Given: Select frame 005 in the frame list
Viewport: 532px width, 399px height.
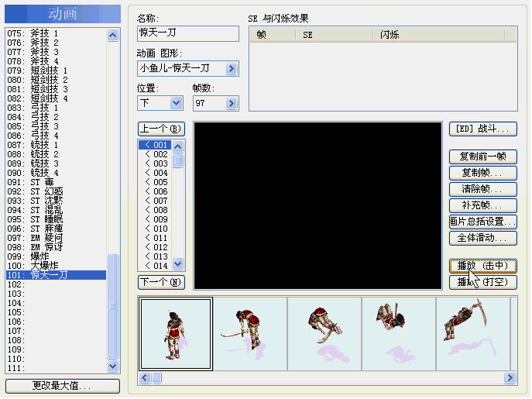Looking at the screenshot, I should tap(155, 182).
